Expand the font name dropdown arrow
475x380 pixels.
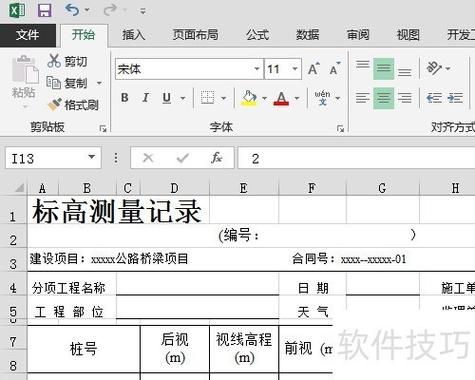tap(257, 69)
